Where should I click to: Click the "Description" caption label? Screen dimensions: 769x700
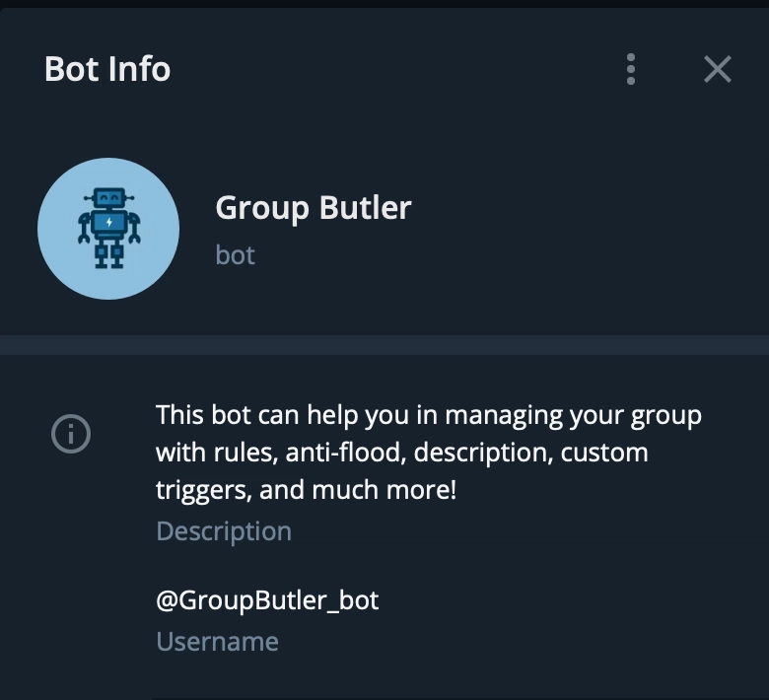click(x=224, y=531)
